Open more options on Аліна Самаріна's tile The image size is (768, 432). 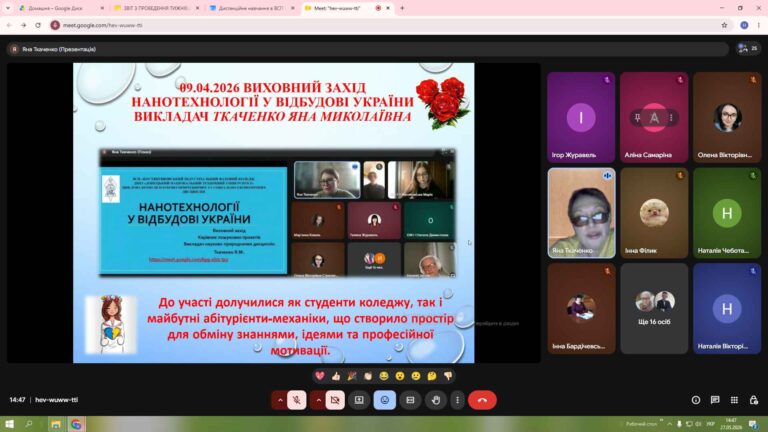pyautogui.click(x=671, y=118)
